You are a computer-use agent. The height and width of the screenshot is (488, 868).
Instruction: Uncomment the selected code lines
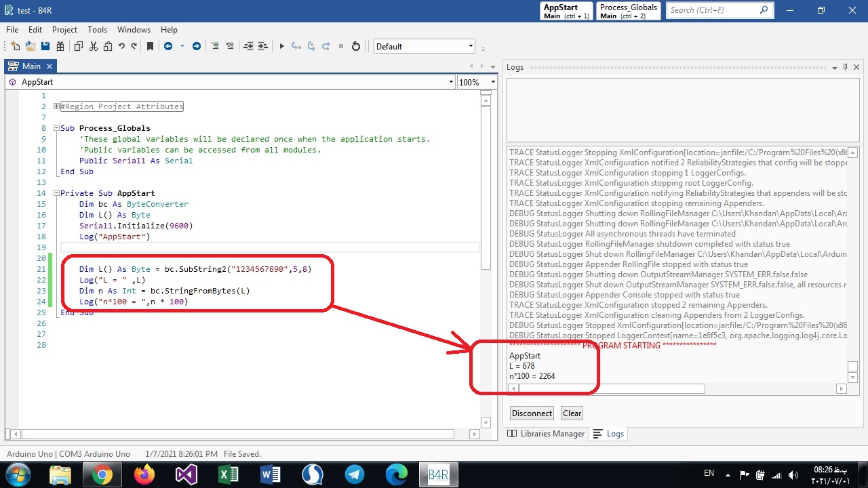coord(230,46)
